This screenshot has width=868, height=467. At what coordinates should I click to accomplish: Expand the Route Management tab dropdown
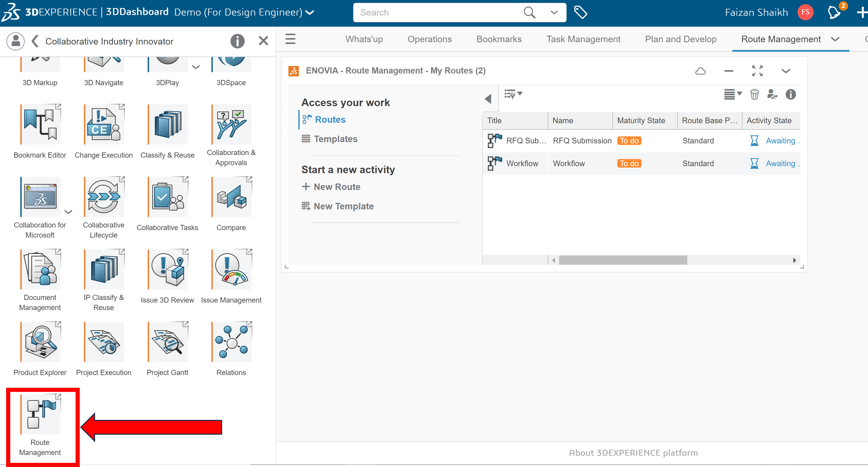point(835,39)
